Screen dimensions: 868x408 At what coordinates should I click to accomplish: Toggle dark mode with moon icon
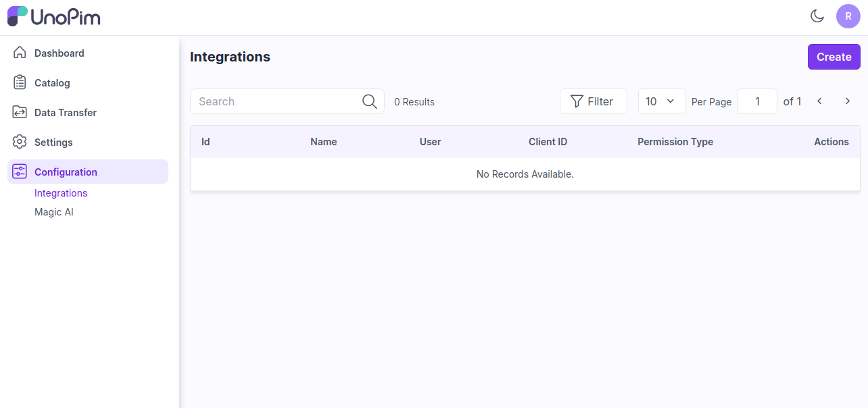click(817, 16)
